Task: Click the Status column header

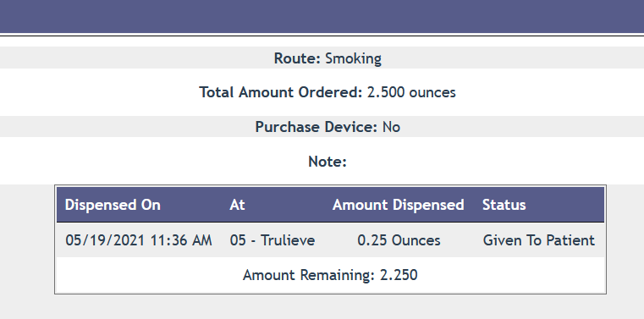Action: [504, 205]
